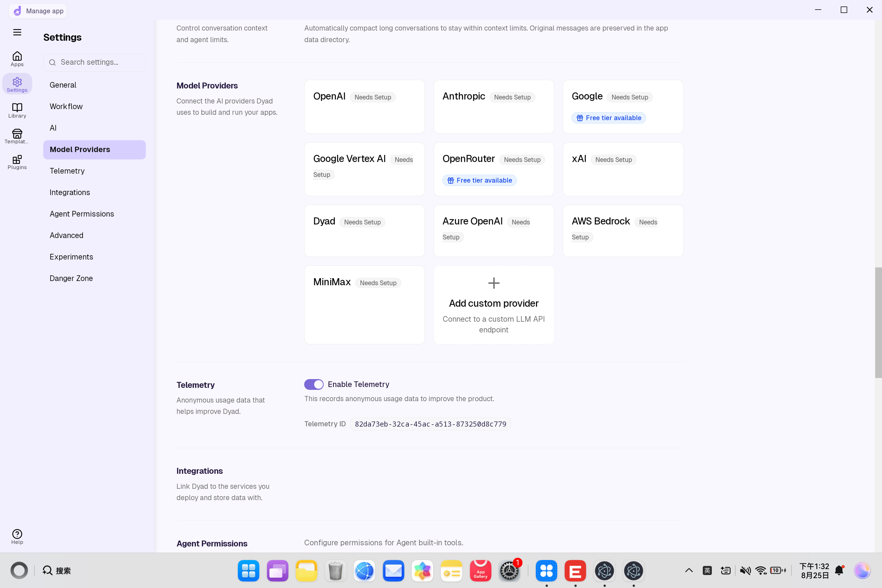Go to Danger Zone section
Viewport: 882px width, 588px height.
94,278
